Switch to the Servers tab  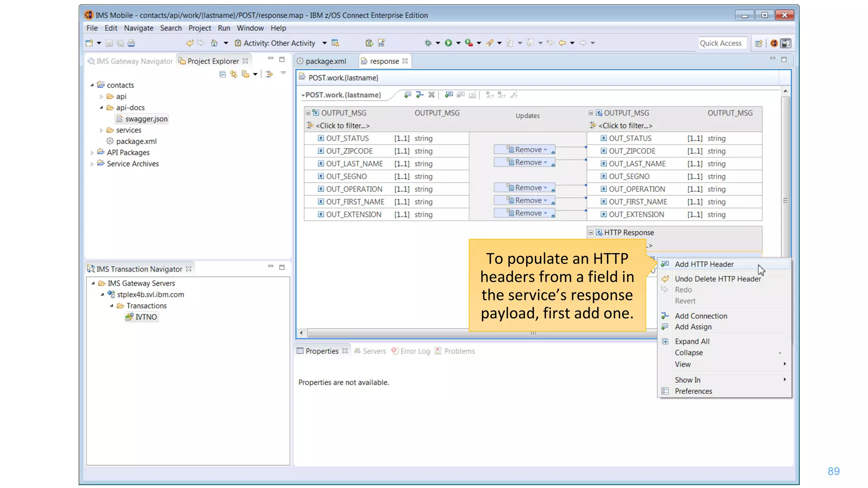(x=370, y=351)
